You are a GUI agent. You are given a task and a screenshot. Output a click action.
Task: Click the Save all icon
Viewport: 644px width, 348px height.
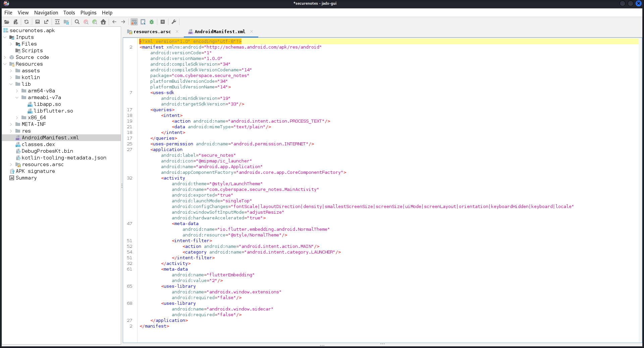click(x=38, y=22)
